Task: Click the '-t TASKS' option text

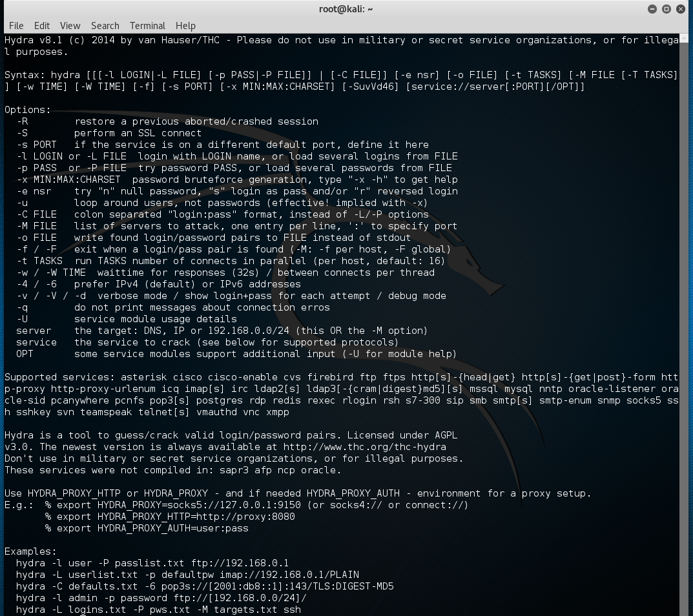Action: [x=39, y=261]
